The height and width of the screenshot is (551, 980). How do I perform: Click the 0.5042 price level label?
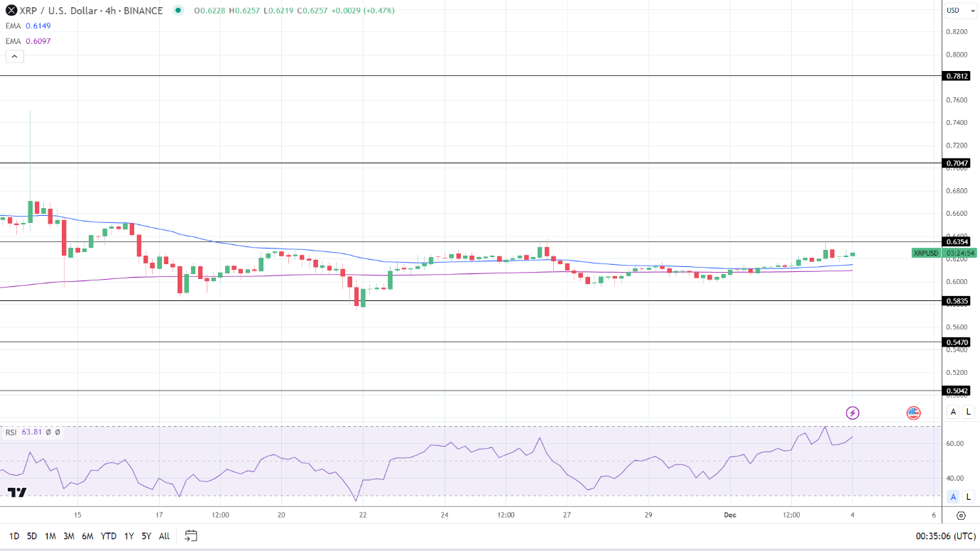957,391
